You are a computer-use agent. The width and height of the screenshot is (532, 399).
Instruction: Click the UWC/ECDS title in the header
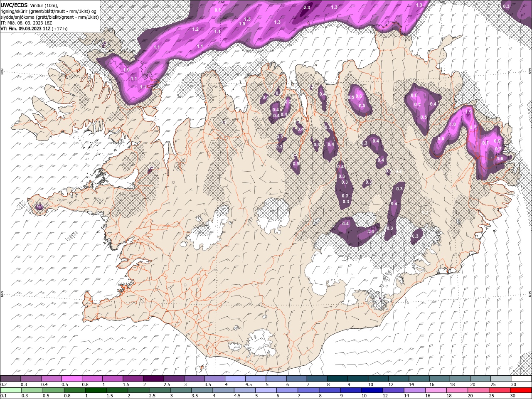coord(15,5)
